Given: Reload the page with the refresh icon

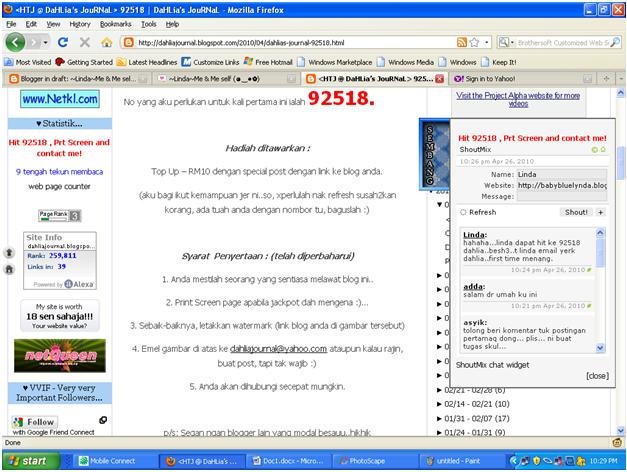Looking at the screenshot, I should click(x=63, y=42).
